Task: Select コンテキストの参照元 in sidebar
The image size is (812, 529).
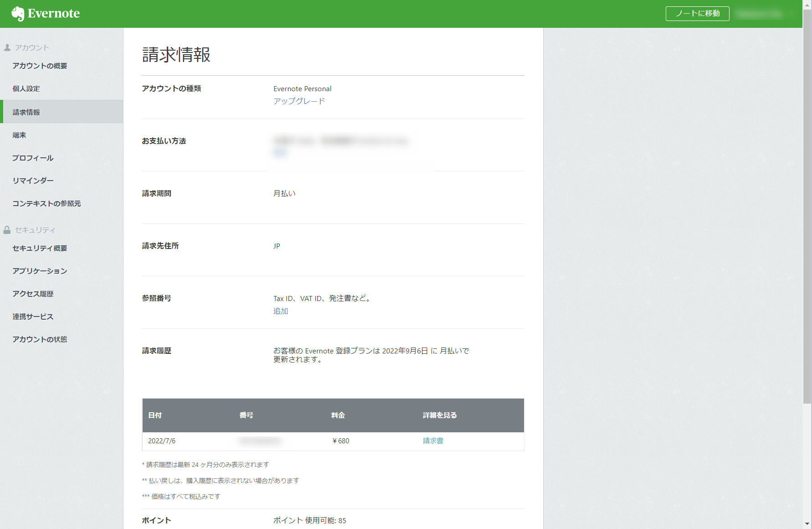Action: pyautogui.click(x=46, y=203)
